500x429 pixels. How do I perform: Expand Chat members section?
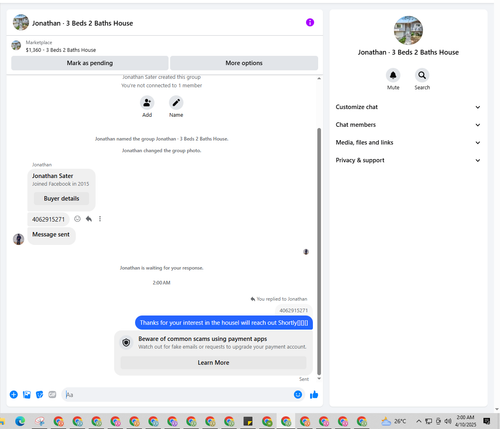[408, 125]
